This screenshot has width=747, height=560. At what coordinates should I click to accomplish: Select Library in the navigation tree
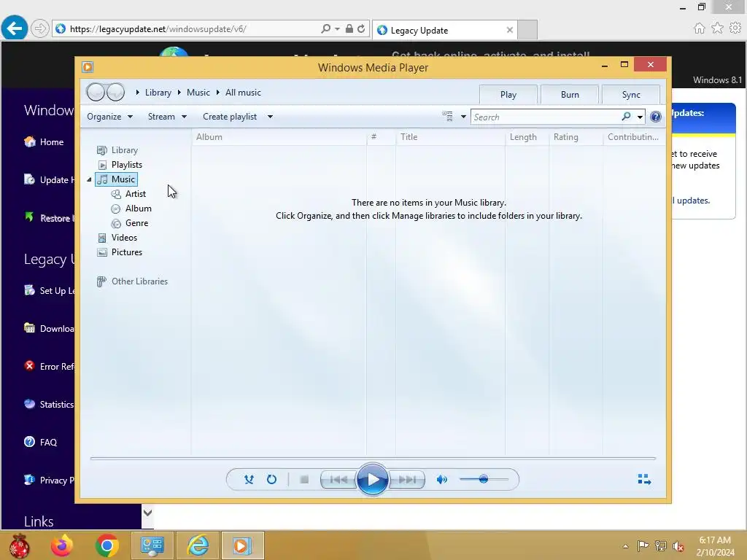(x=124, y=150)
